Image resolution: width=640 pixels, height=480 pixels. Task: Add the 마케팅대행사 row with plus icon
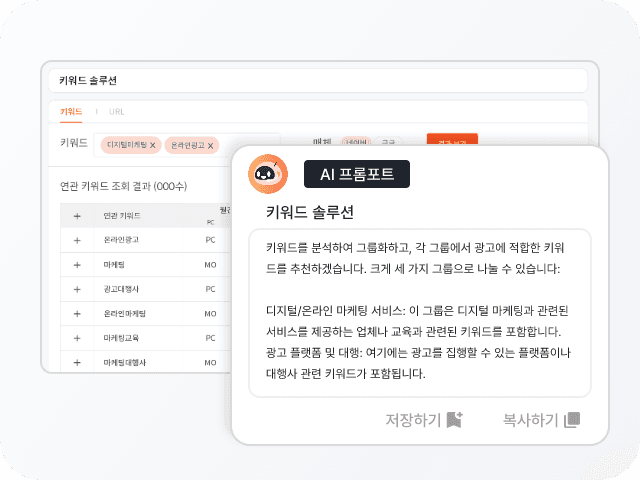(77, 362)
